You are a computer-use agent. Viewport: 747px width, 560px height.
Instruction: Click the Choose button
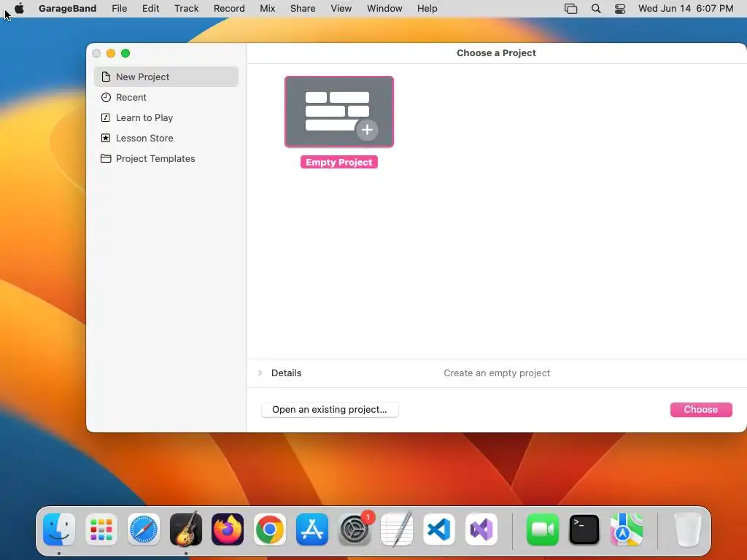pyautogui.click(x=701, y=410)
